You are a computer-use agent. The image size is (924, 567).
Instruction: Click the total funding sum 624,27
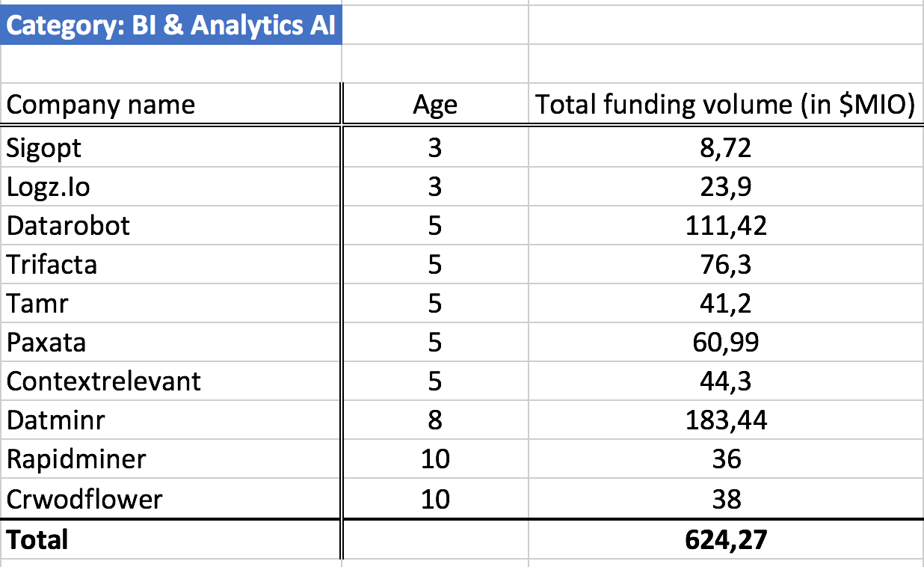(725, 539)
